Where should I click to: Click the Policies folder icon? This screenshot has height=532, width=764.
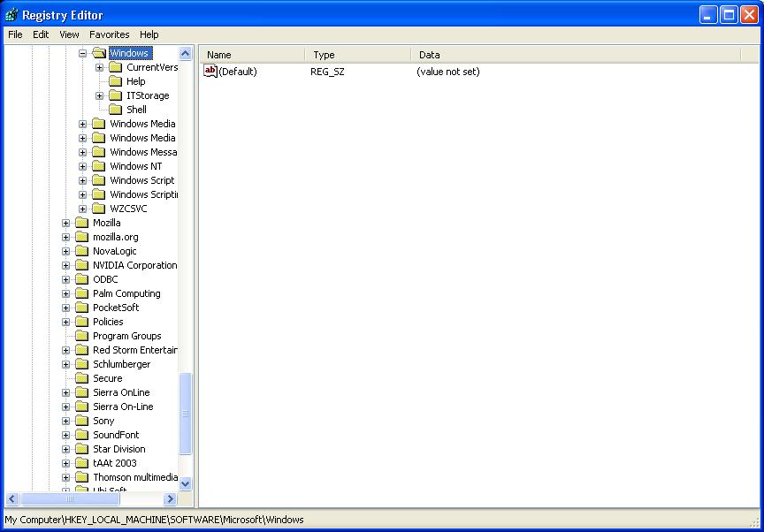[82, 322]
